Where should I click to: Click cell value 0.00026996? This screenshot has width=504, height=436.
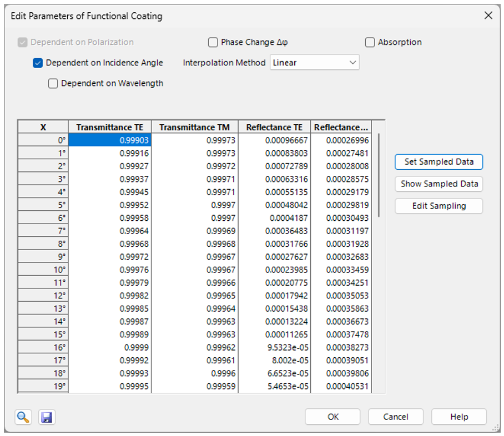click(x=341, y=140)
